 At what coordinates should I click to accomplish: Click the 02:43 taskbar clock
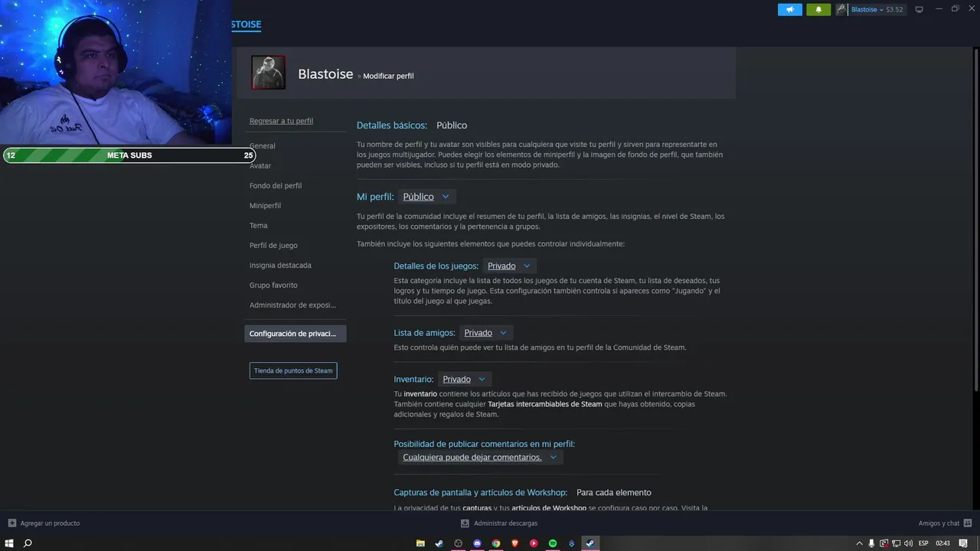[x=943, y=543]
